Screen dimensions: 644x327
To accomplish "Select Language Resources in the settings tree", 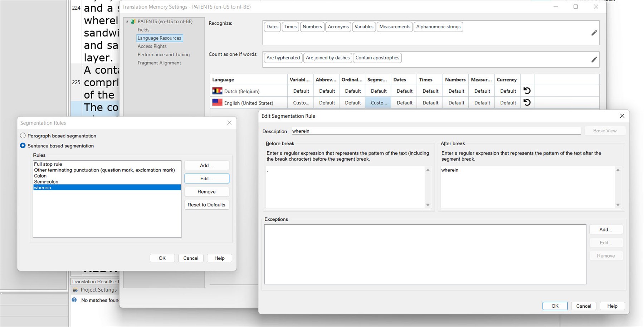I will (x=159, y=38).
